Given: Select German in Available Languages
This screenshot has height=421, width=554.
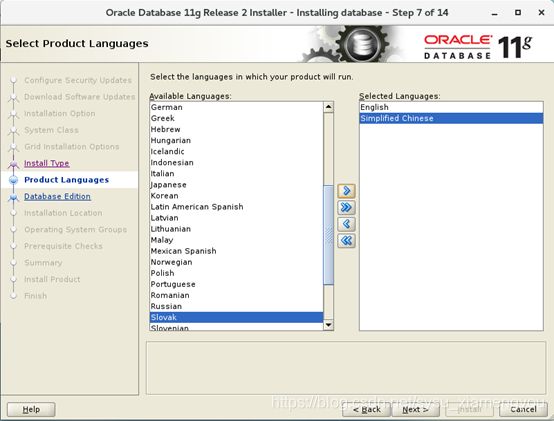Looking at the screenshot, I should coord(236,107).
